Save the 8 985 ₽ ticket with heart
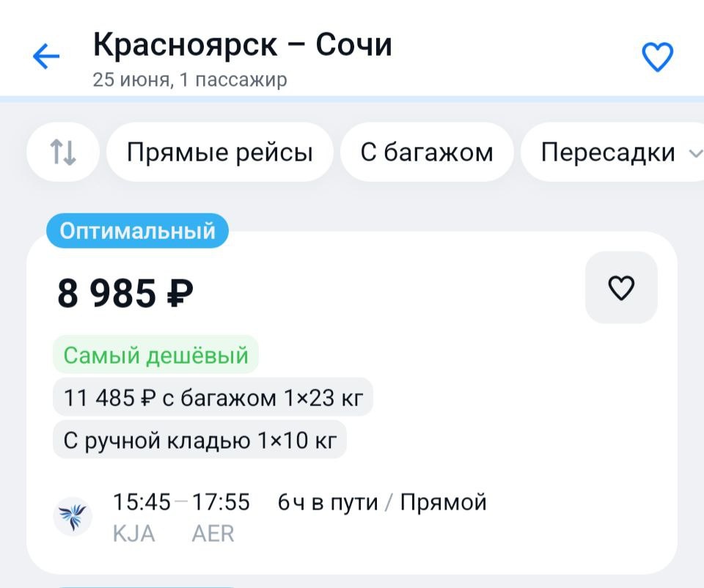The width and height of the screenshot is (704, 588). 621,287
